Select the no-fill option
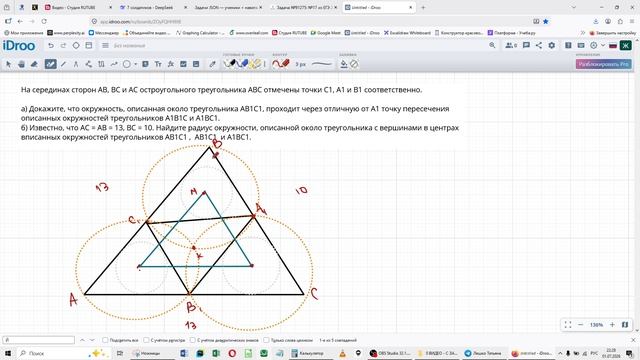 point(354,64)
